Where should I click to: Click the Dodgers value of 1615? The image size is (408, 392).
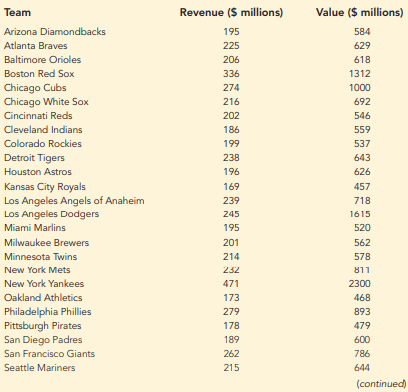[360, 214]
